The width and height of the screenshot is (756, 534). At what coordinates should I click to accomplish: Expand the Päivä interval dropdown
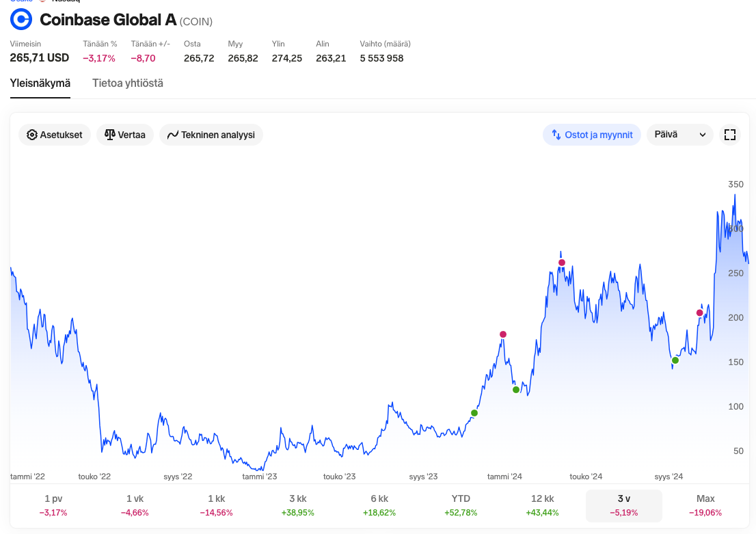tap(680, 135)
